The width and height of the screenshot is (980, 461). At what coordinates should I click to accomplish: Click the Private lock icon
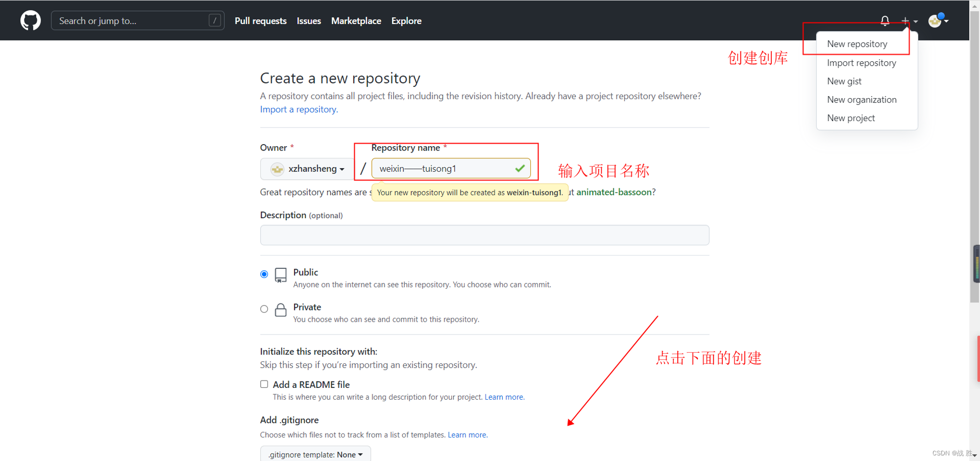click(x=281, y=310)
